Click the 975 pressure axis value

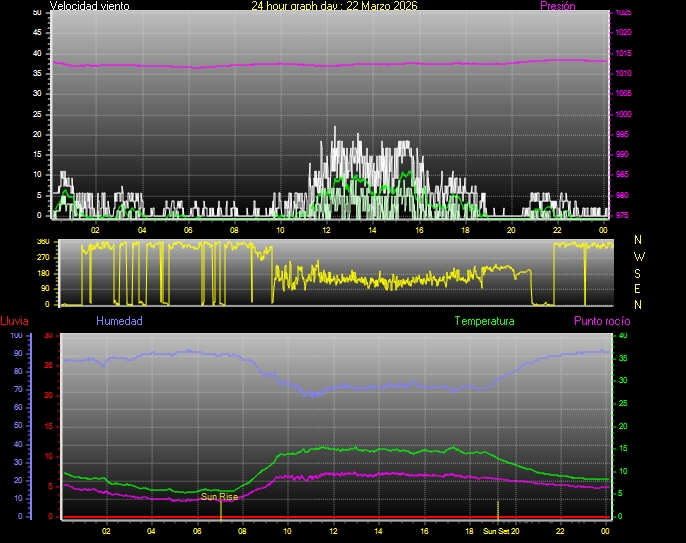pos(623,215)
